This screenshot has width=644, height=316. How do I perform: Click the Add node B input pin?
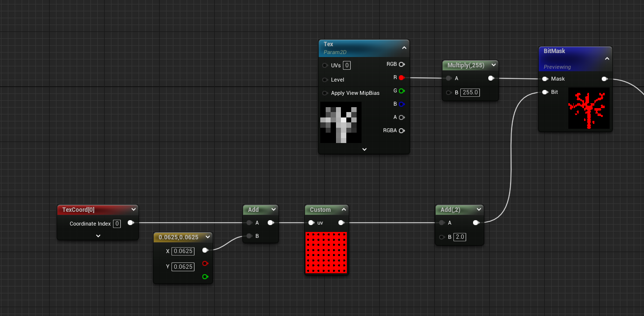pos(249,236)
